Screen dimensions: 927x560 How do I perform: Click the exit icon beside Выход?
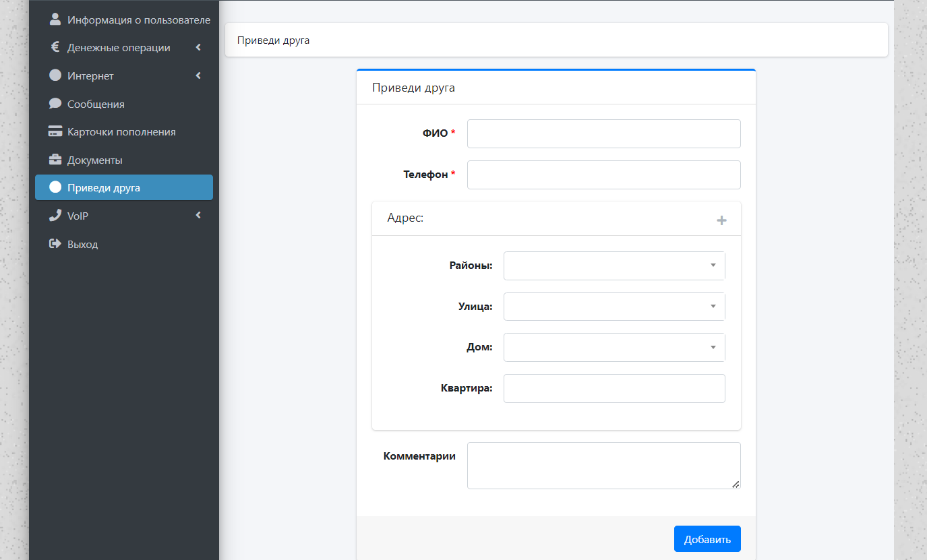pos(55,244)
